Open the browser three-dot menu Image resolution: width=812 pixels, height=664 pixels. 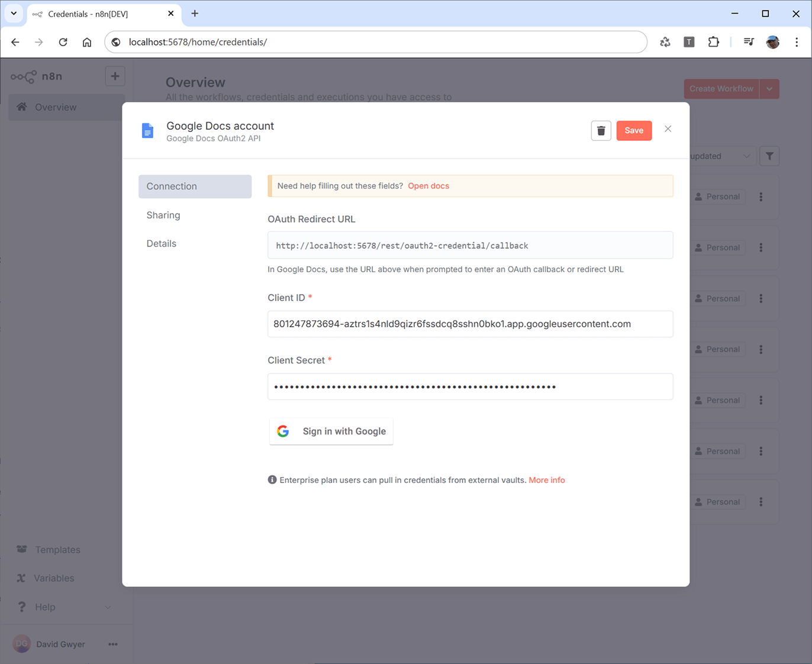point(797,42)
